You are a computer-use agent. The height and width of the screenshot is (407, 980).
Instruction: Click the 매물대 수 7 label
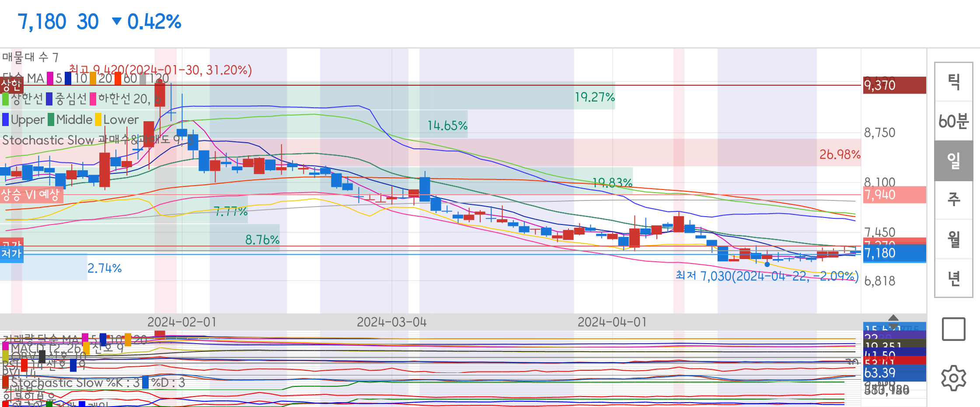click(30, 57)
